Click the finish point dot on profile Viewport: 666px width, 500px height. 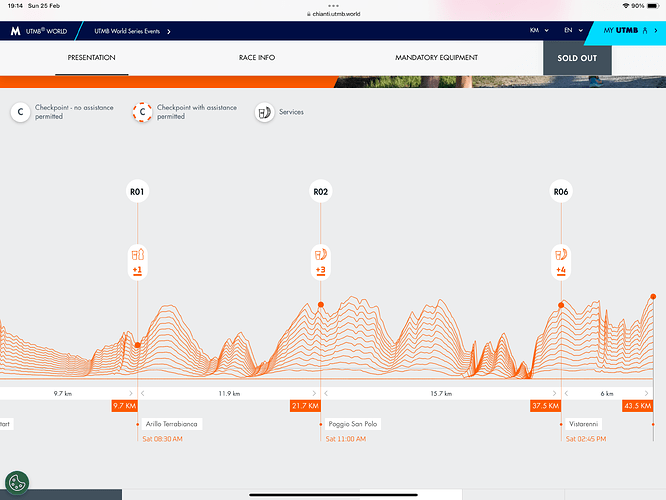[653, 297]
